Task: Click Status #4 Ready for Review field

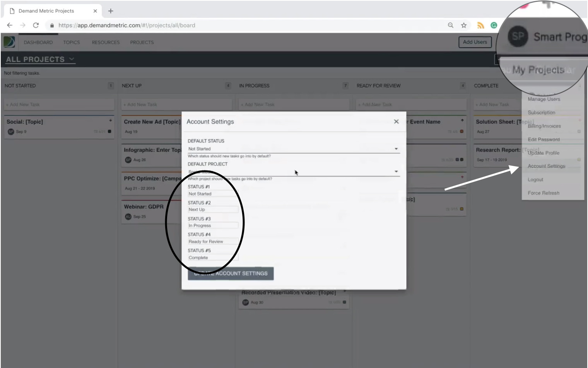Action: pos(213,241)
